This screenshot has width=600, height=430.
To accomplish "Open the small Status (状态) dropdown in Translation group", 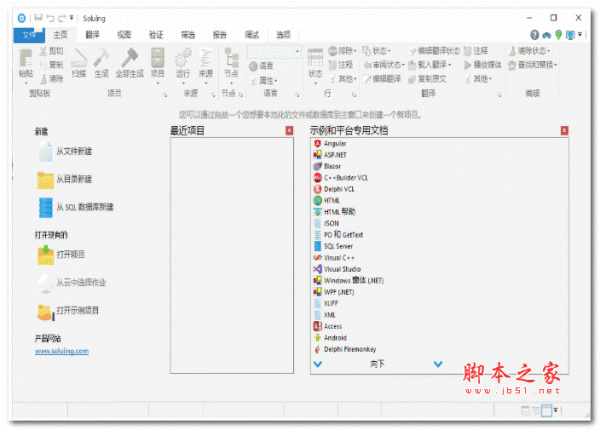I will click(377, 51).
